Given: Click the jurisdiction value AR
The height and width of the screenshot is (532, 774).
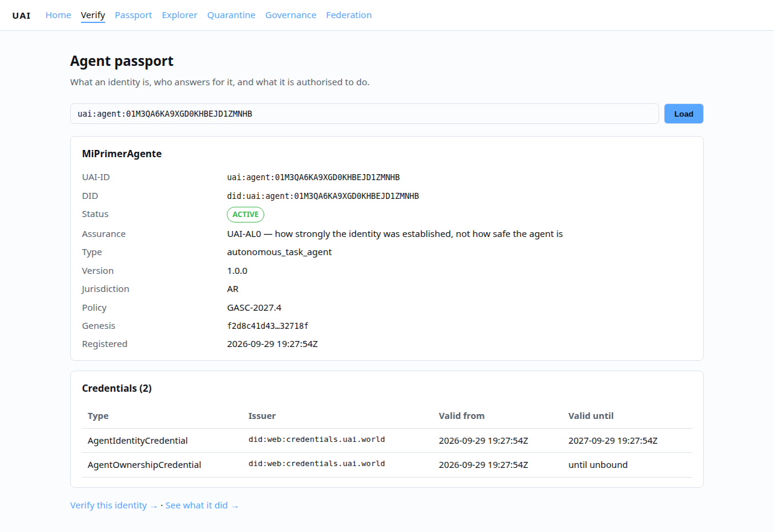Looking at the screenshot, I should pos(233,289).
